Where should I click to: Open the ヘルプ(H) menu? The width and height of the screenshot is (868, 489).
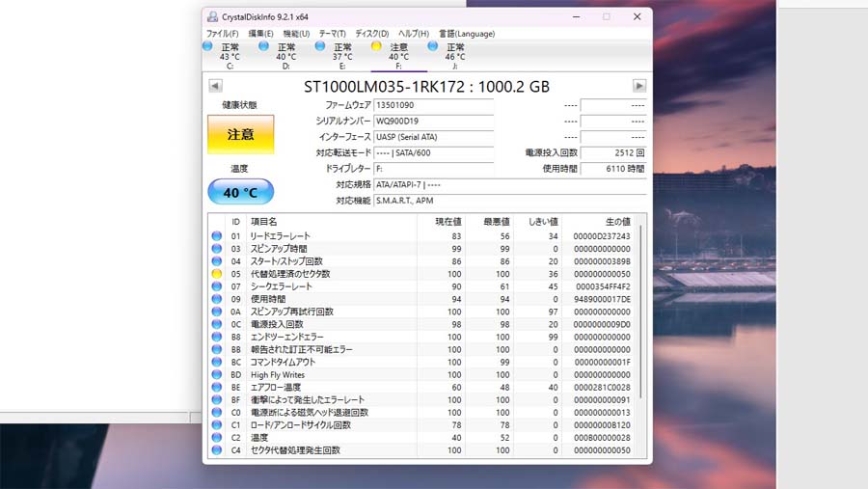click(x=414, y=34)
